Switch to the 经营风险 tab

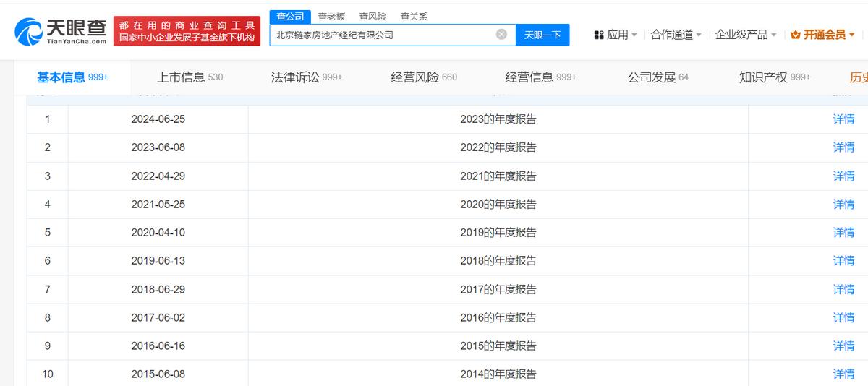click(424, 77)
